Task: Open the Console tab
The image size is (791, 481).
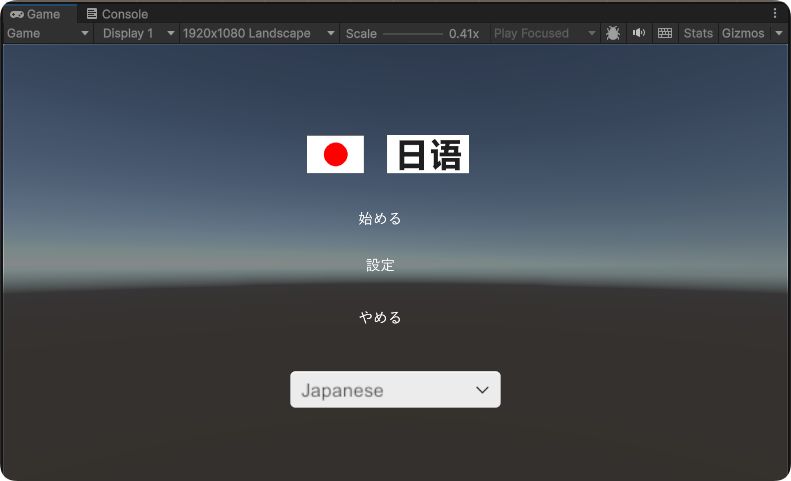Action: [117, 14]
